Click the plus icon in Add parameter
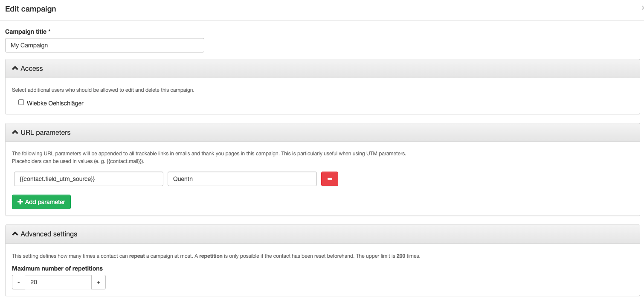 [20, 202]
